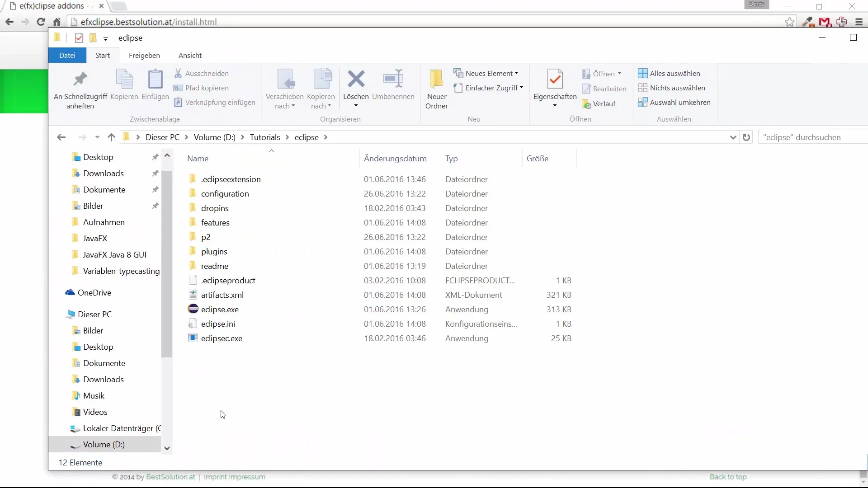Open the Öffnen dropdown in ribbon
The image size is (868, 488).
click(x=602, y=74)
